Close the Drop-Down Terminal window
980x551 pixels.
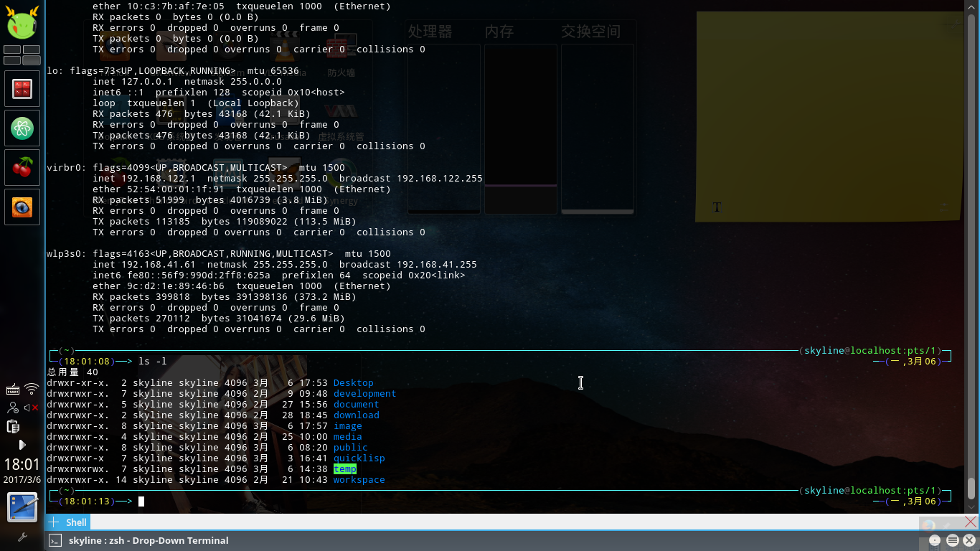pyautogui.click(x=970, y=540)
